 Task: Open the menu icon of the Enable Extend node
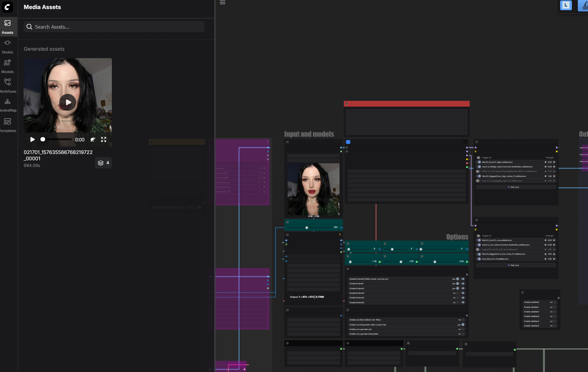tap(348, 269)
